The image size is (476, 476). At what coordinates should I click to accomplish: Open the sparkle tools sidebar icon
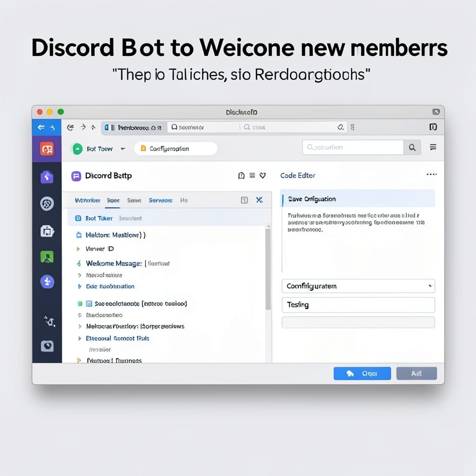[49, 321]
